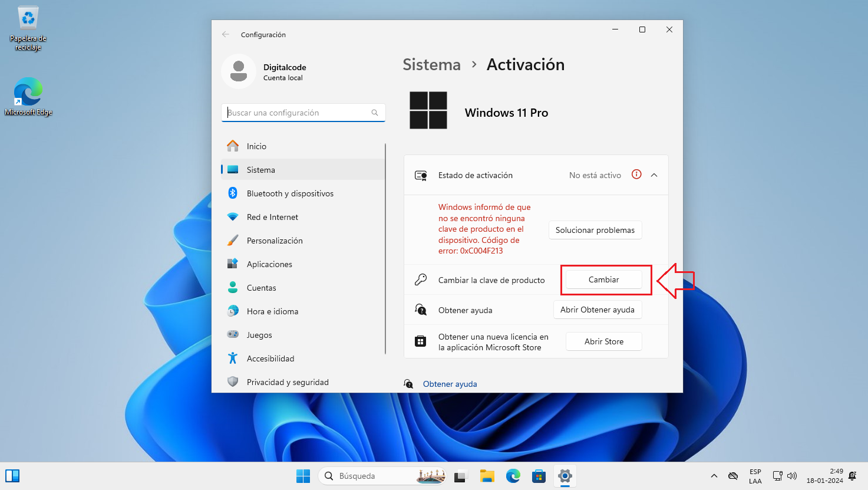Click the ESP LAA language indicator

point(755,476)
